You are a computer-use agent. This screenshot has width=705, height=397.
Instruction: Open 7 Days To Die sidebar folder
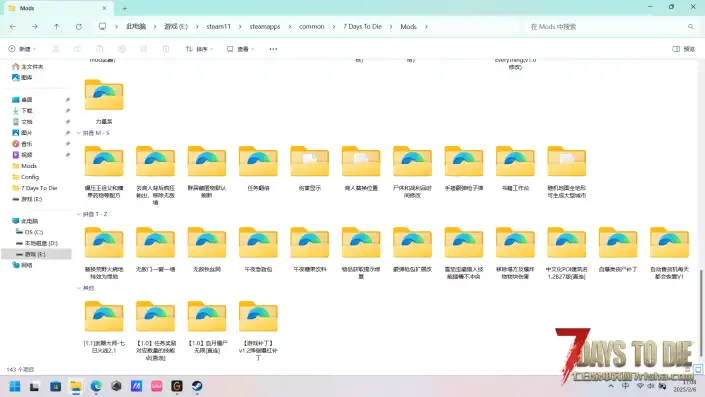click(x=35, y=188)
